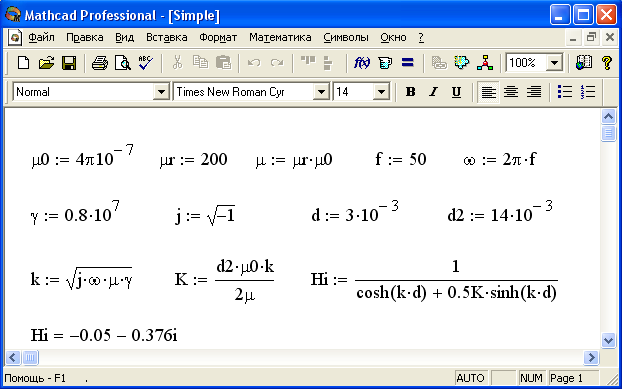Open the Окно menu
The image size is (622, 389).
click(x=393, y=38)
